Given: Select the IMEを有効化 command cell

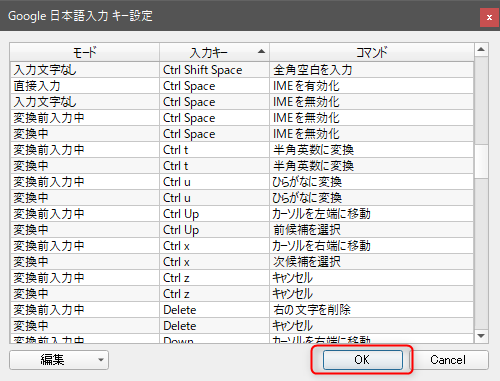Looking at the screenshot, I should pos(372,86).
